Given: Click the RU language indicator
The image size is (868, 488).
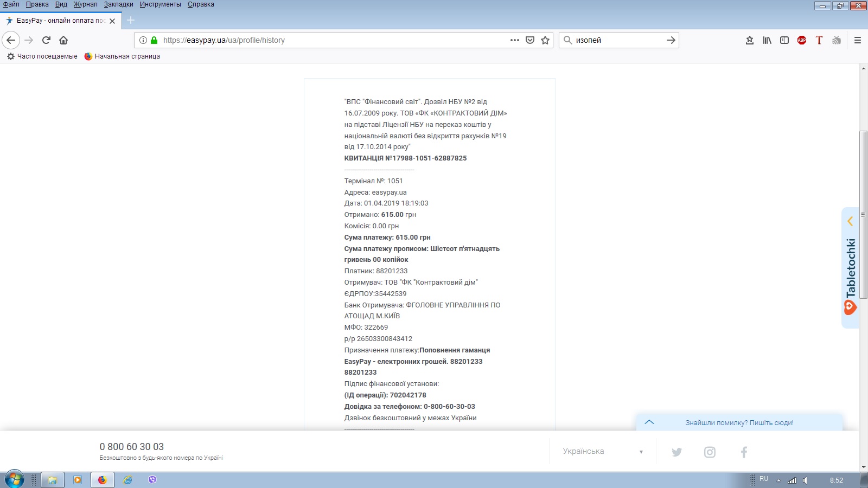Looking at the screenshot, I should (764, 479).
